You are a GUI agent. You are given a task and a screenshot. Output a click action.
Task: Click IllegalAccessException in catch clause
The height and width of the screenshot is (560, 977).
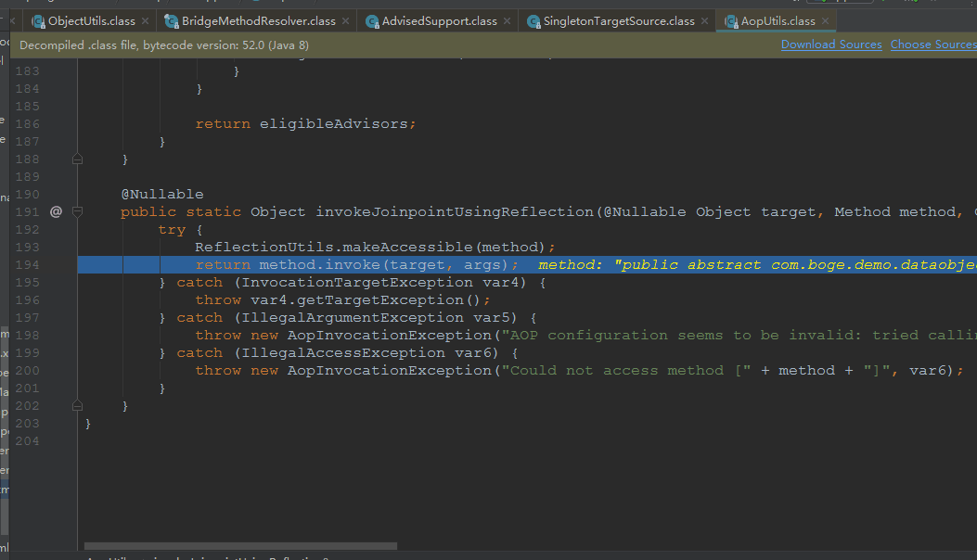pos(343,353)
